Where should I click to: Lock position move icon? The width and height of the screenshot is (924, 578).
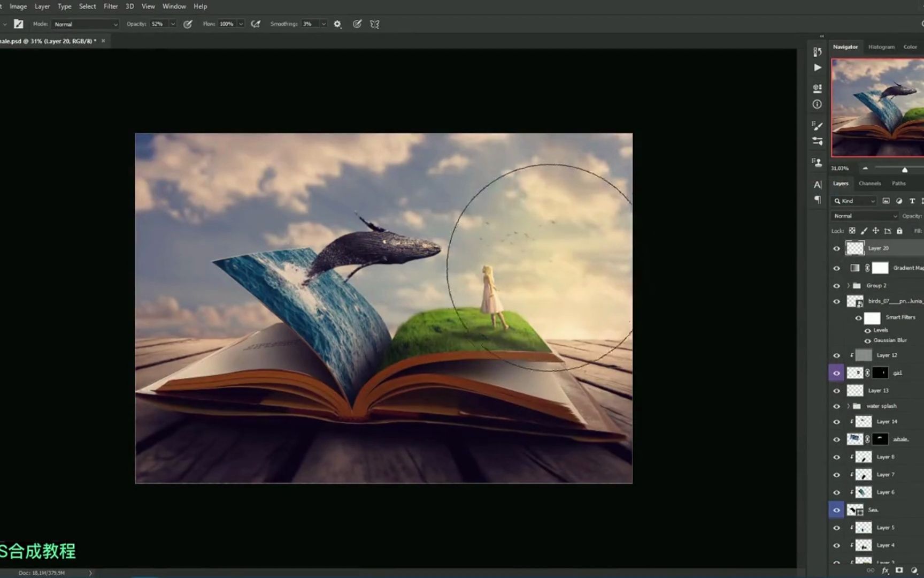click(876, 231)
